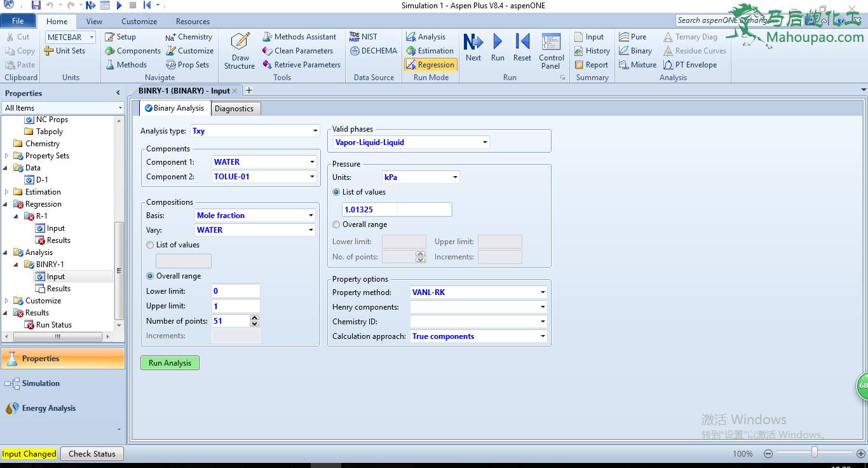The height and width of the screenshot is (468, 868).
Task: Click the Number of points spinner
Action: (x=254, y=321)
